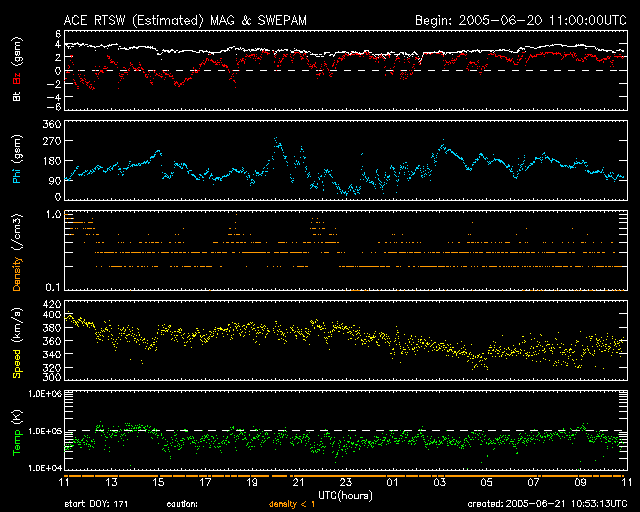Click the 01 hour tick label
Viewport: 640px width, 512px height.
pos(392,483)
